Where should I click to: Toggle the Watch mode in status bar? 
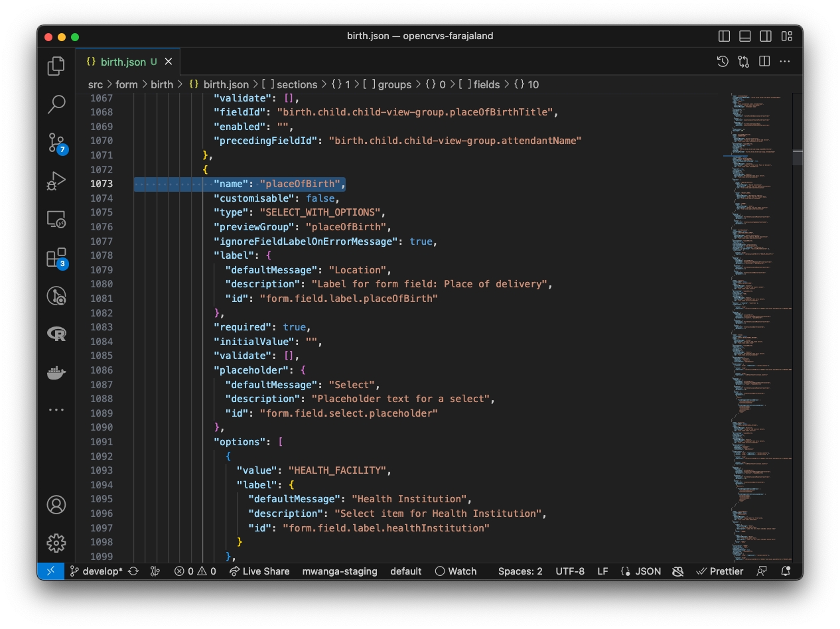pos(456,571)
